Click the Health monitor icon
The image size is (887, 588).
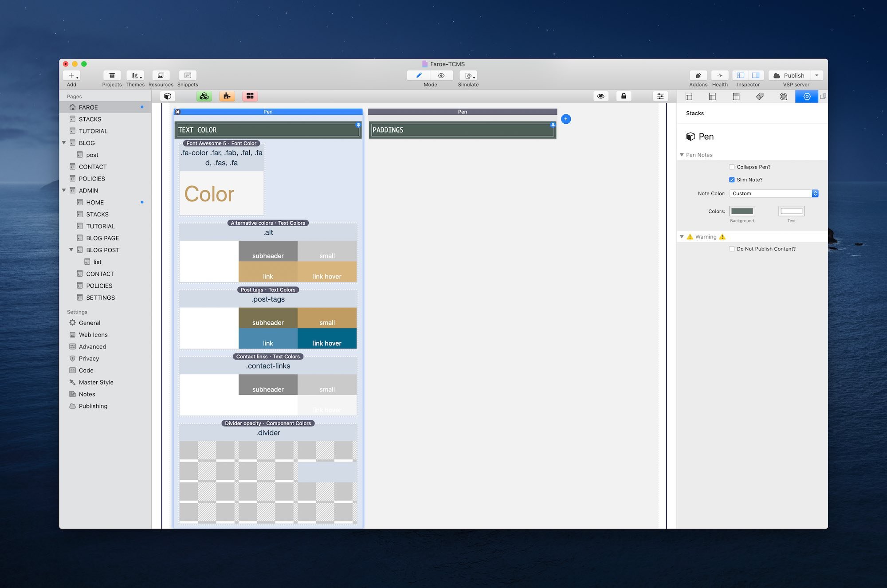click(720, 76)
